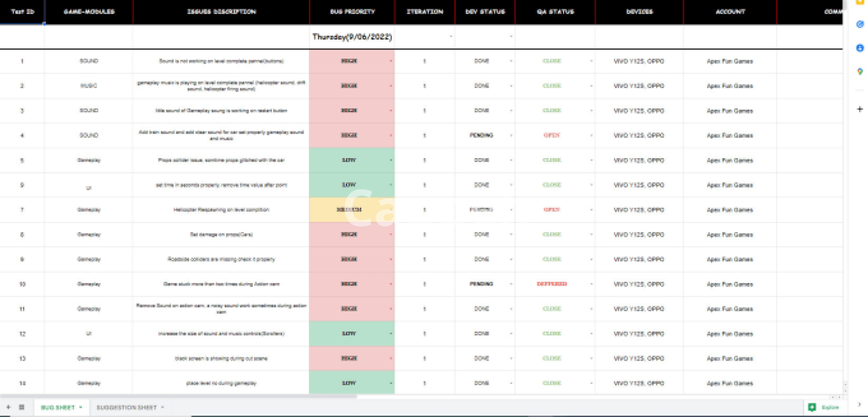Open Bug Priority dropdown for Test ID 1
This screenshot has width=868, height=417.
[x=391, y=61]
